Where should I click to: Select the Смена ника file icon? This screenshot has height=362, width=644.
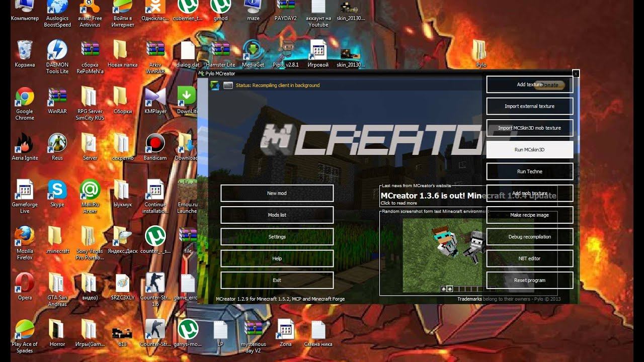[x=318, y=333]
